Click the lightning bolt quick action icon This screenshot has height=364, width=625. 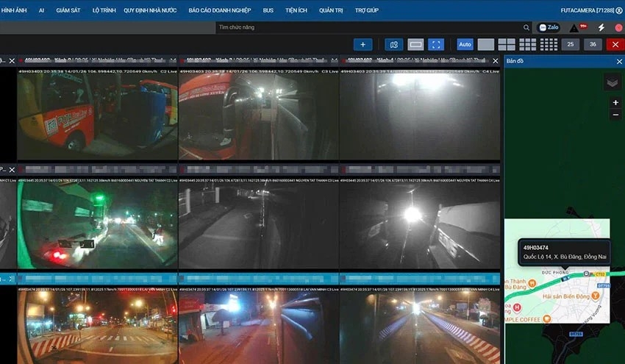coord(601,27)
